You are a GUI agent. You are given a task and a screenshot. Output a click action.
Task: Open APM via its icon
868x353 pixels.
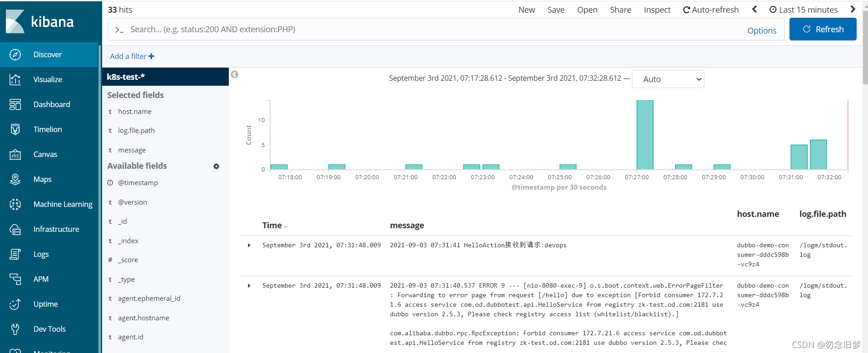15,279
